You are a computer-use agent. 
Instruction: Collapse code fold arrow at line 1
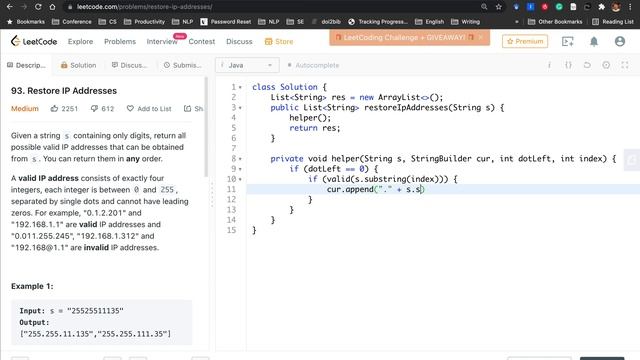[240, 87]
